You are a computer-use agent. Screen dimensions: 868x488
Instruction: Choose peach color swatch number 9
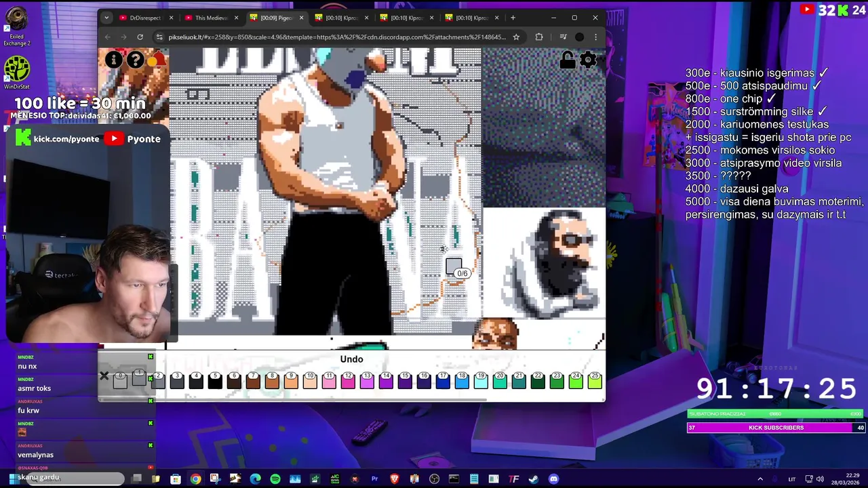[x=291, y=381]
